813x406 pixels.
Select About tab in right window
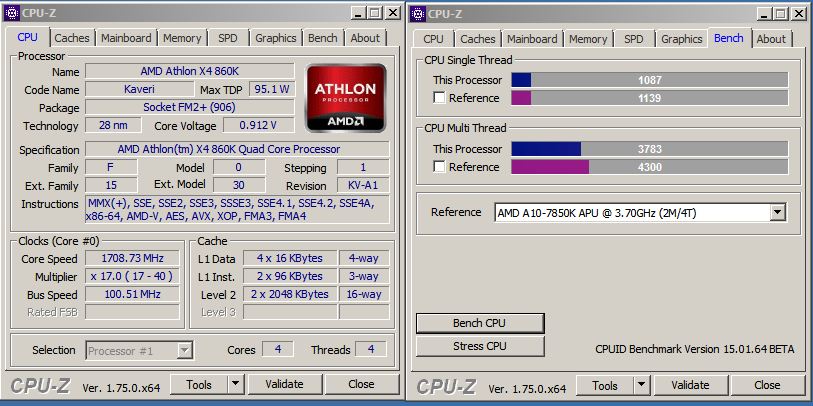(771, 39)
